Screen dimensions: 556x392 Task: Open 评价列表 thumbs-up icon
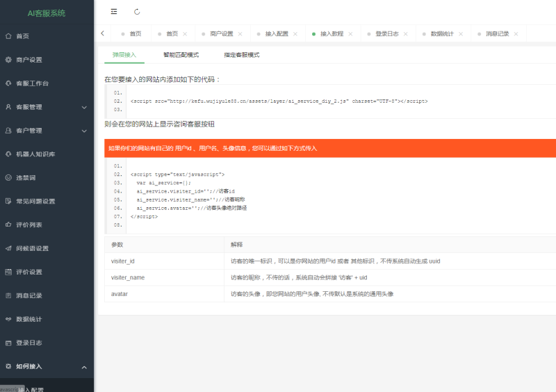click(x=8, y=224)
